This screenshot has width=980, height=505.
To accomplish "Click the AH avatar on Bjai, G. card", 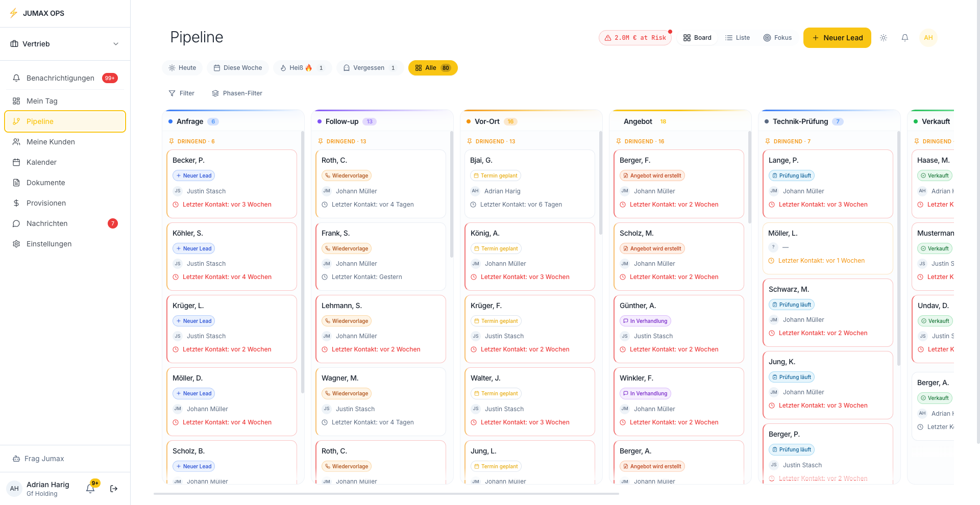I will [x=475, y=191].
